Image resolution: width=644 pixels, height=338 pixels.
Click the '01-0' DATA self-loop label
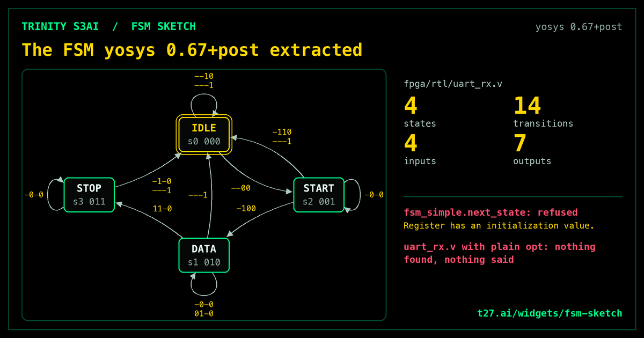[204, 313]
